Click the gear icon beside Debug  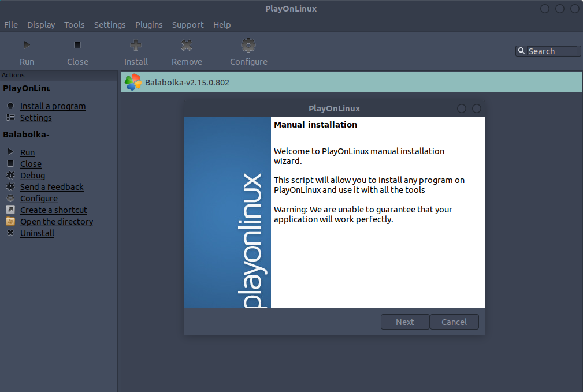coord(10,175)
